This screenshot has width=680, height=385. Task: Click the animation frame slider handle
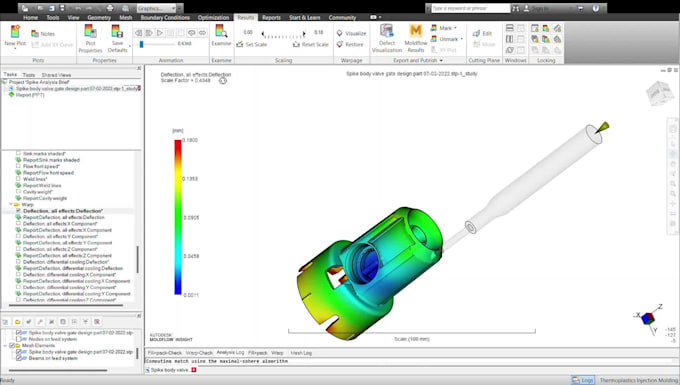pos(141,44)
